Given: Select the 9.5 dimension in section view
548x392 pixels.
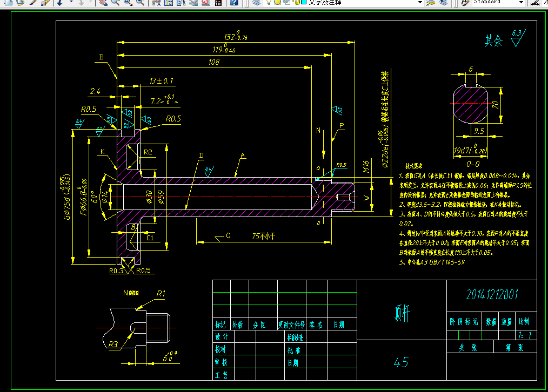Looking at the screenshot, I should [479, 131].
